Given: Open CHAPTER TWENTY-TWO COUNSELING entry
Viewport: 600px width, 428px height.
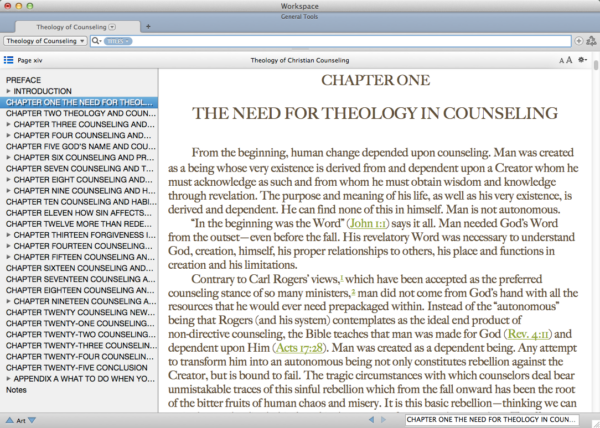Looking at the screenshot, I should pos(81,335).
